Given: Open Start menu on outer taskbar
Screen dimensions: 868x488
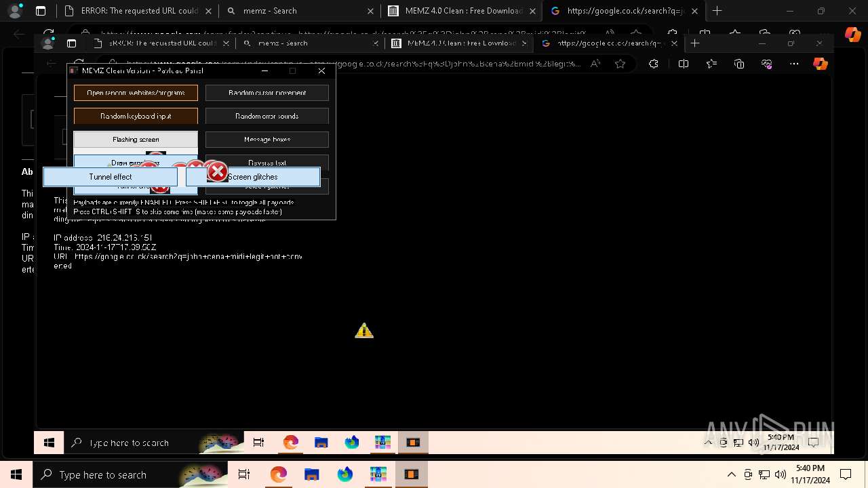Looking at the screenshot, I should (16, 474).
